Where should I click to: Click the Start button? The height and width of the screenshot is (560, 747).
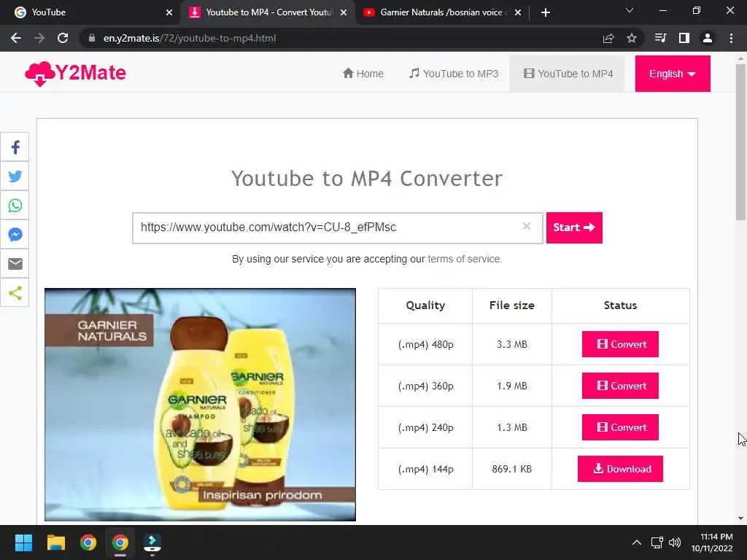[574, 227]
